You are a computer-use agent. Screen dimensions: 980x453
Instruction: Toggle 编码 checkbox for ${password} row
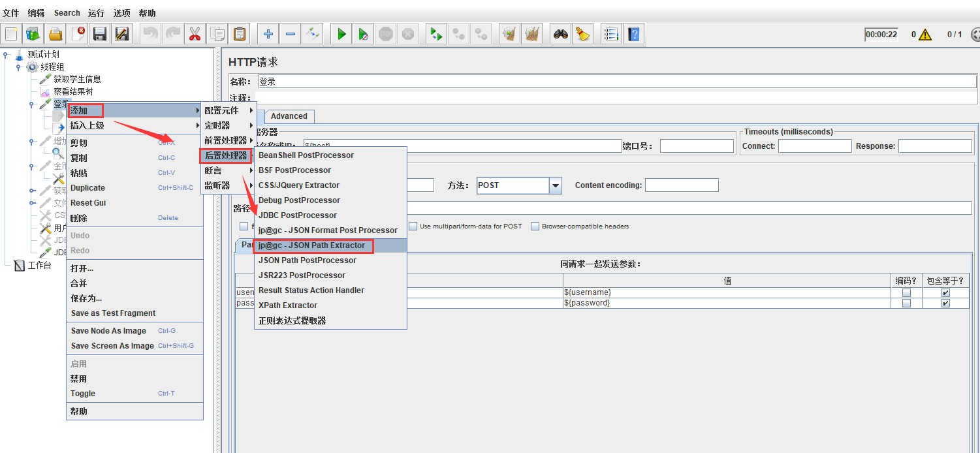[x=906, y=304]
